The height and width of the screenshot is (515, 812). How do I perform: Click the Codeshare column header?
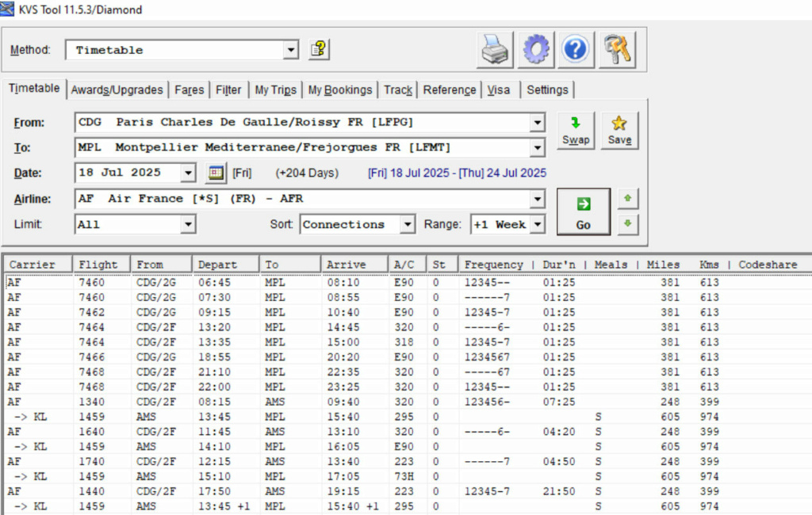[x=768, y=265]
